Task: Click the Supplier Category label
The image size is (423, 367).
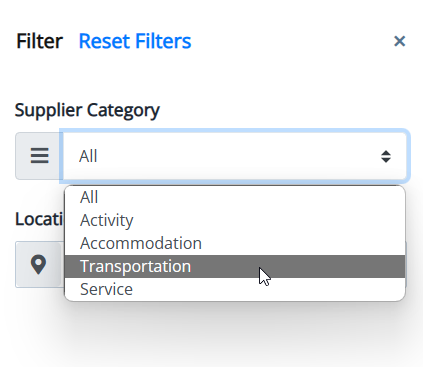Action: click(87, 110)
